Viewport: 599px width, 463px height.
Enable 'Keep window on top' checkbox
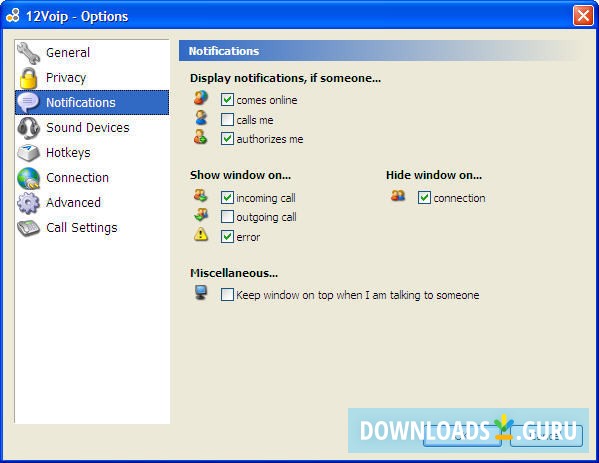tap(227, 295)
